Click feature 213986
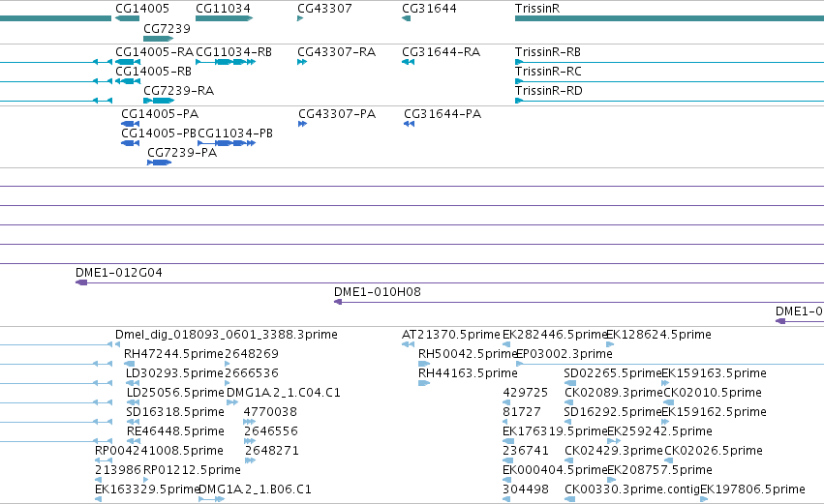This screenshot has height=504, width=824. pyautogui.click(x=118, y=470)
